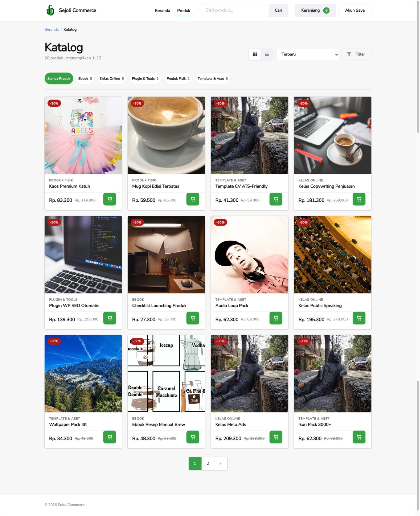The height and width of the screenshot is (516, 420).
Task: Select the Semua Produk category chip
Action: [x=59, y=78]
